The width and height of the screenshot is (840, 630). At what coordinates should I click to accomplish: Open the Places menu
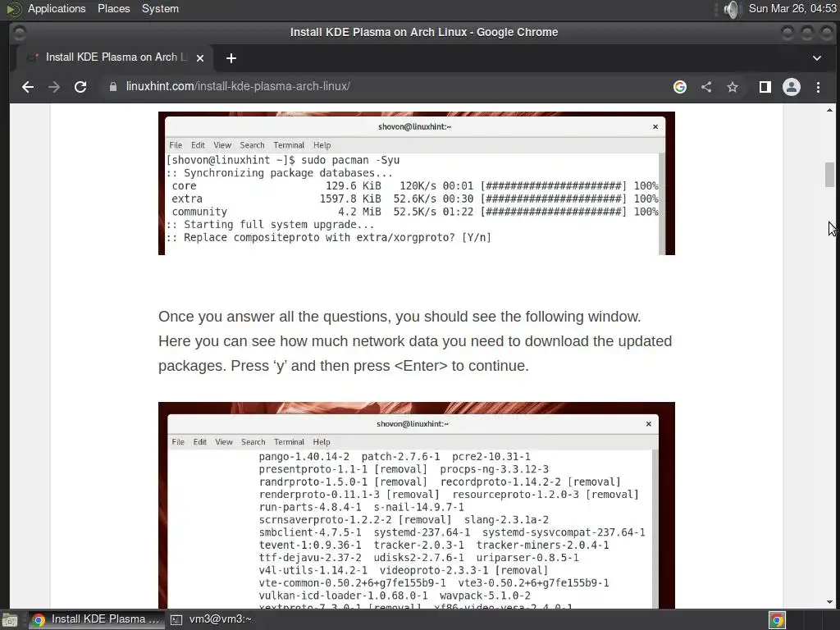tap(113, 8)
